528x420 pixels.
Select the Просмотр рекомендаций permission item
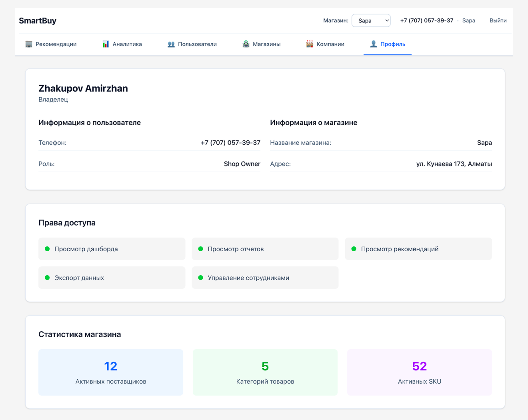click(x=418, y=249)
